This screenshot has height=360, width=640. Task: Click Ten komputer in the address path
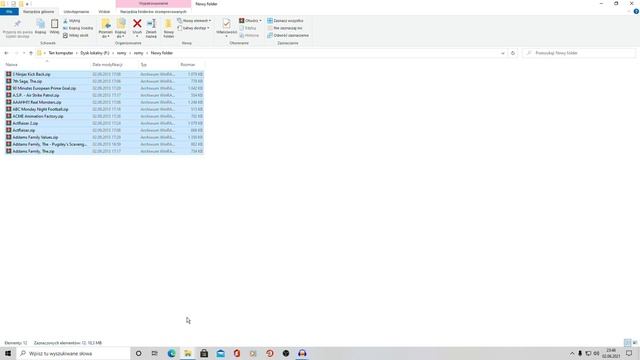61,53
